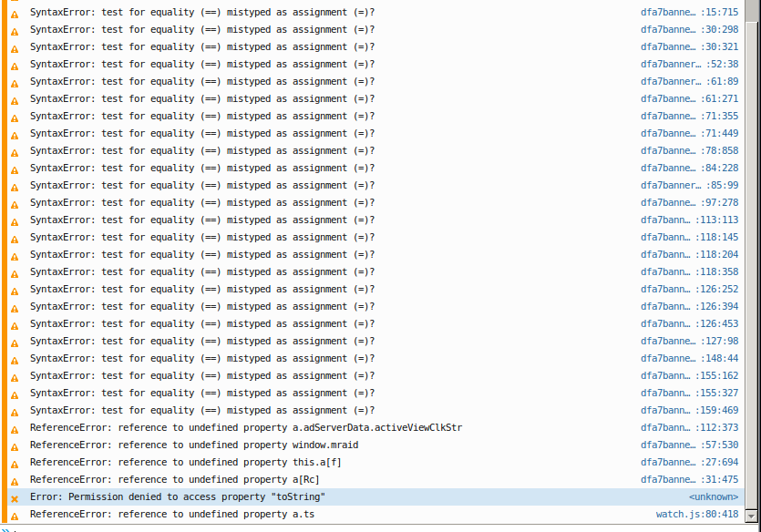Click warning icon on the :113:113 row
The image size is (761, 532).
[15, 221]
